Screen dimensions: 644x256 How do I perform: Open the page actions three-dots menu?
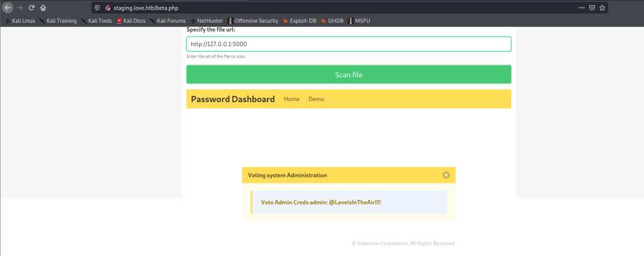point(580,8)
